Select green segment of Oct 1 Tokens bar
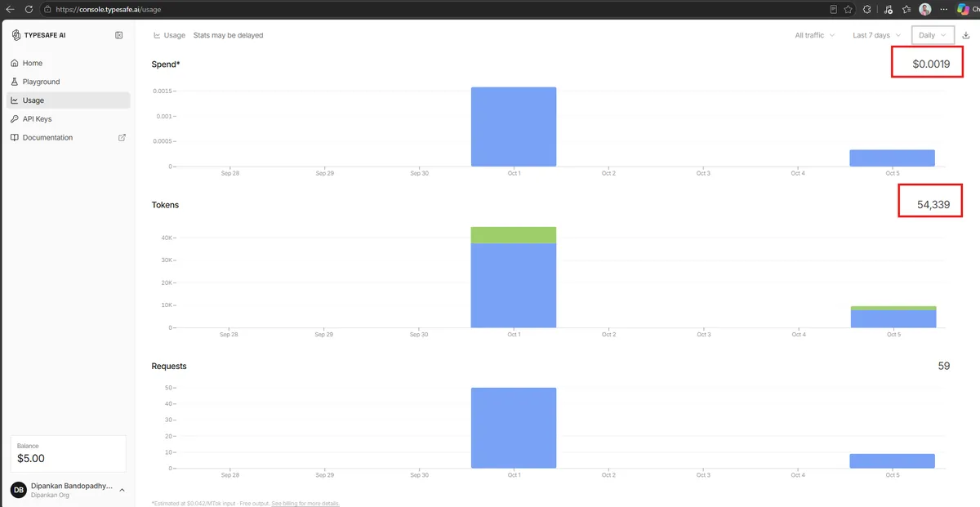The height and width of the screenshot is (507, 980). [514, 235]
